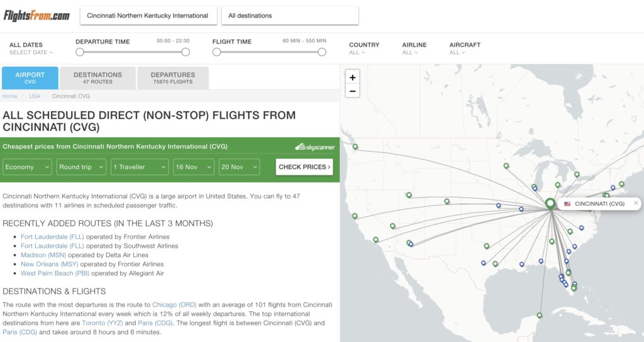
Task: Expand the Airline filter
Action: (x=414, y=48)
